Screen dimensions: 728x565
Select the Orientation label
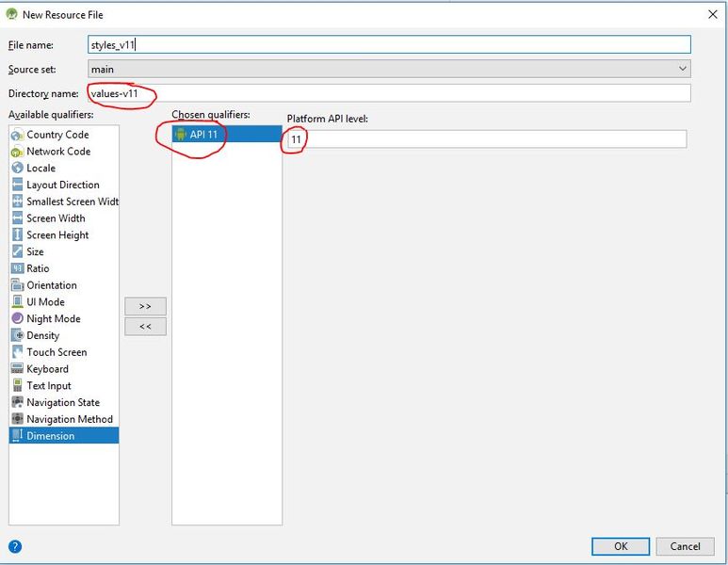click(x=52, y=285)
